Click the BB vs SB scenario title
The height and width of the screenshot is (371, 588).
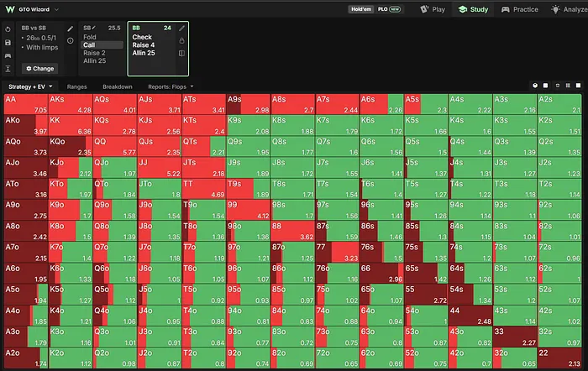coord(34,28)
